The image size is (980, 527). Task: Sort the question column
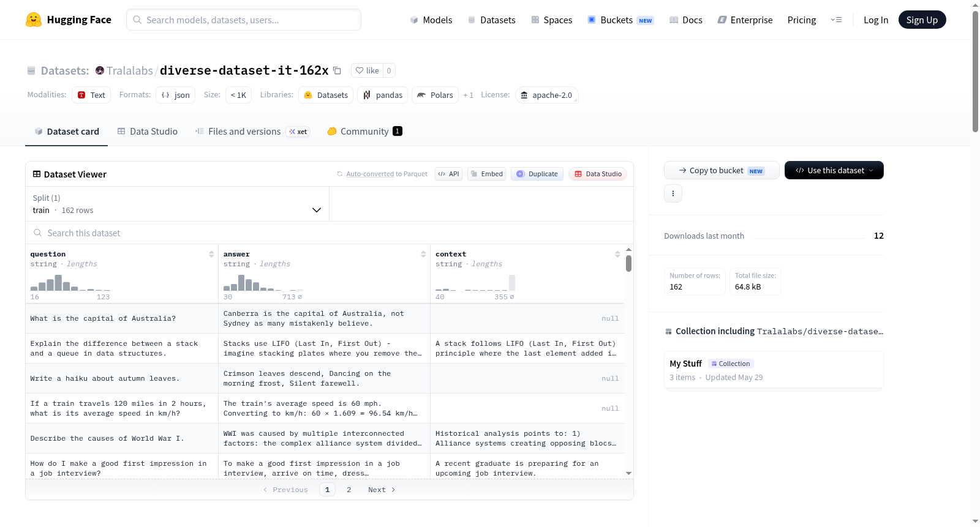[211, 254]
